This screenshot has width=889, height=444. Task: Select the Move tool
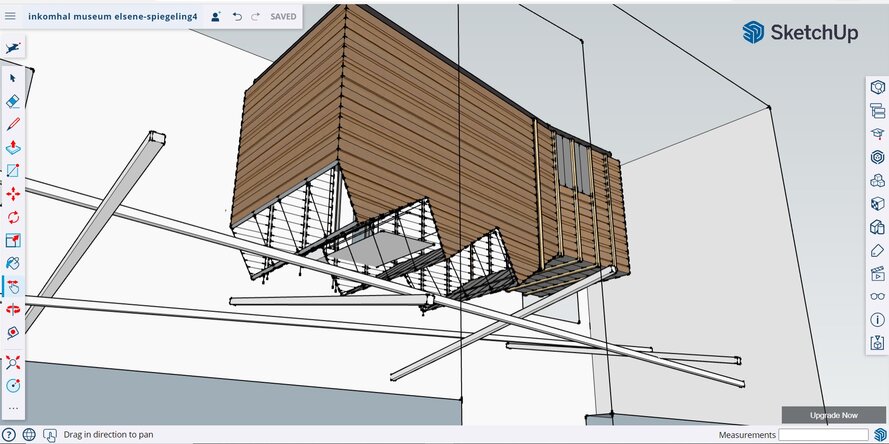coord(13,194)
